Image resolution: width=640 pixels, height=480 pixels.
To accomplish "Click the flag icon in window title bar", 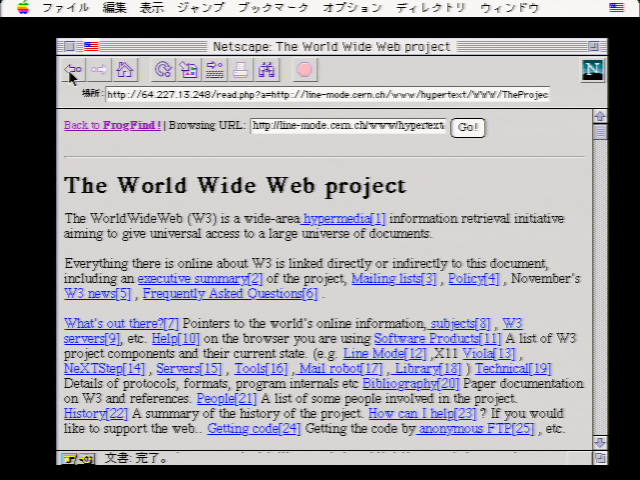I will tap(91, 47).
